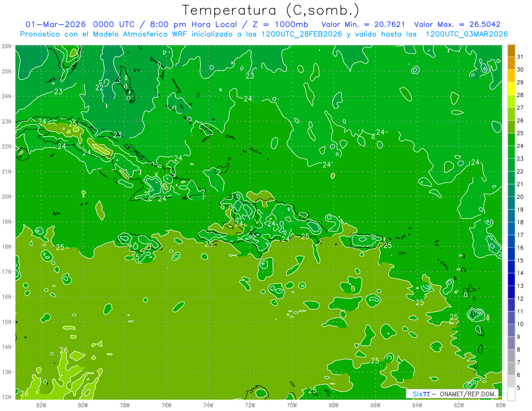Select the '01-Mar-2026 0000 UTC' date text
The height and width of the screenshot is (411, 532).
[x=80, y=24]
